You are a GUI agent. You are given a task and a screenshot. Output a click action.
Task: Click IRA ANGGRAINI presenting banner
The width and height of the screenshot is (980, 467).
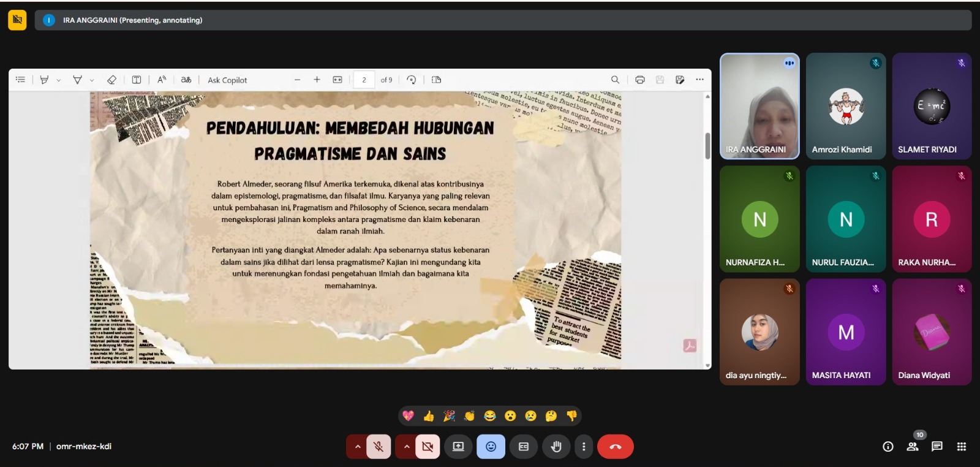click(x=132, y=20)
